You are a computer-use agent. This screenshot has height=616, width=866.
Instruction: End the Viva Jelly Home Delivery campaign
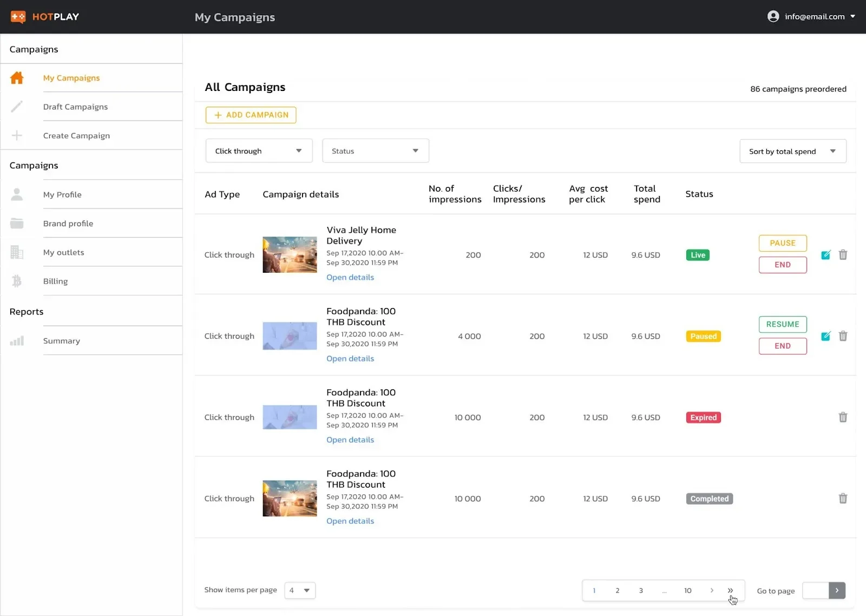point(783,265)
